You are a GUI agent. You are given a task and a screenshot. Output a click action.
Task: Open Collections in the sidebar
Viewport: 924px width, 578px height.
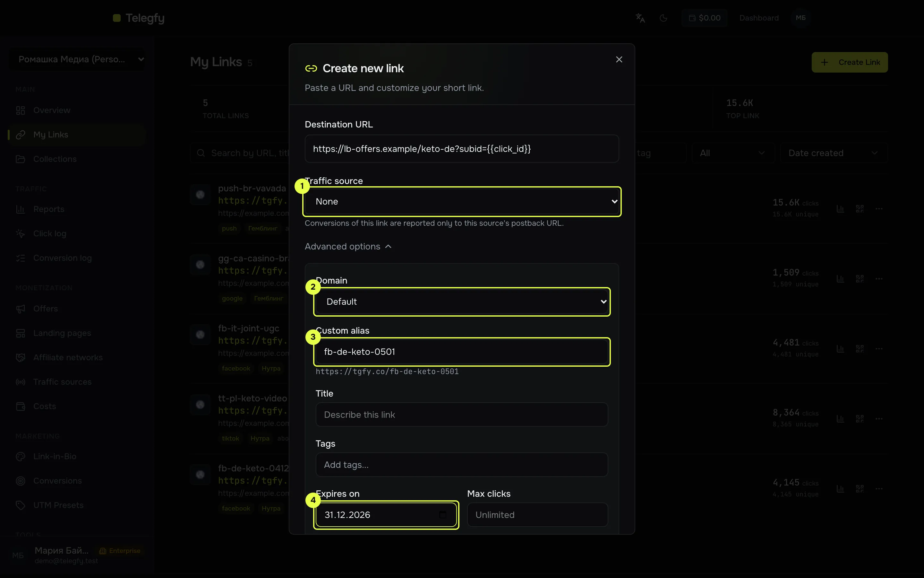point(77,159)
